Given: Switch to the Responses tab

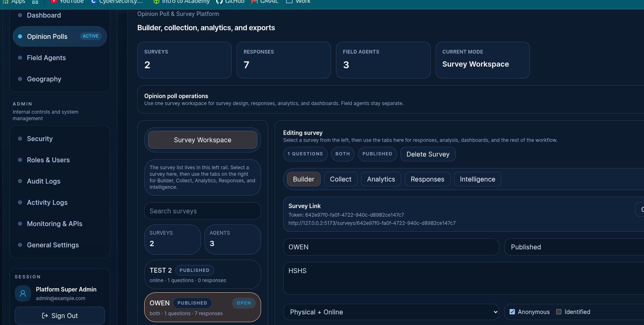Looking at the screenshot, I should 427,179.
